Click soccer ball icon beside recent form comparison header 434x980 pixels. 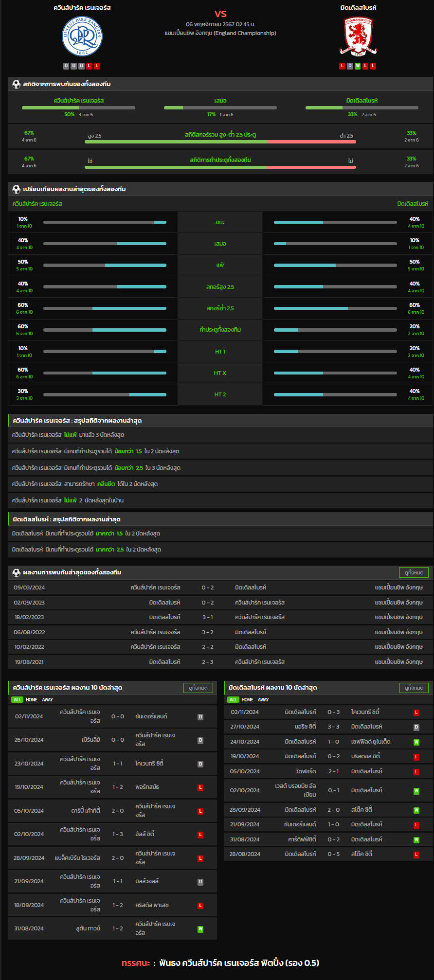coord(16,189)
